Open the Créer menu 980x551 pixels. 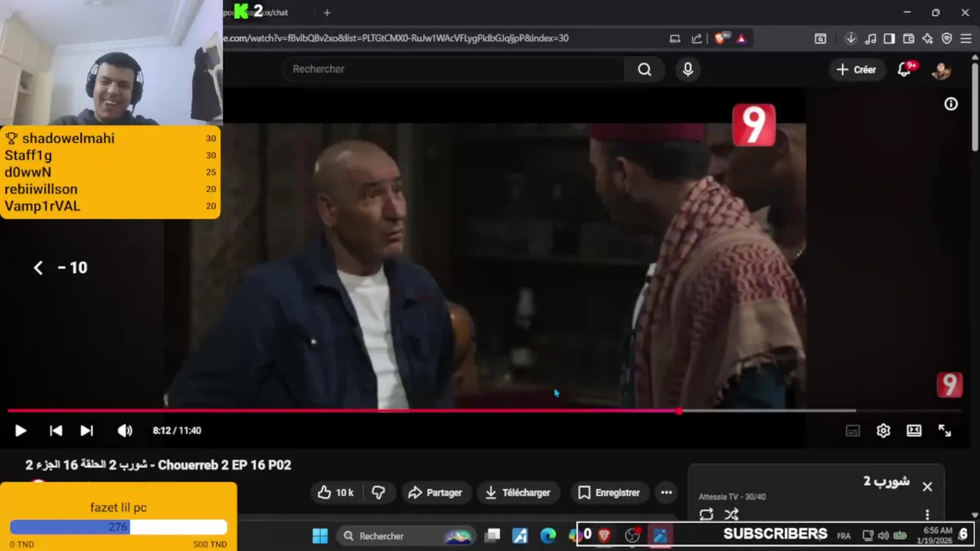tap(856, 70)
